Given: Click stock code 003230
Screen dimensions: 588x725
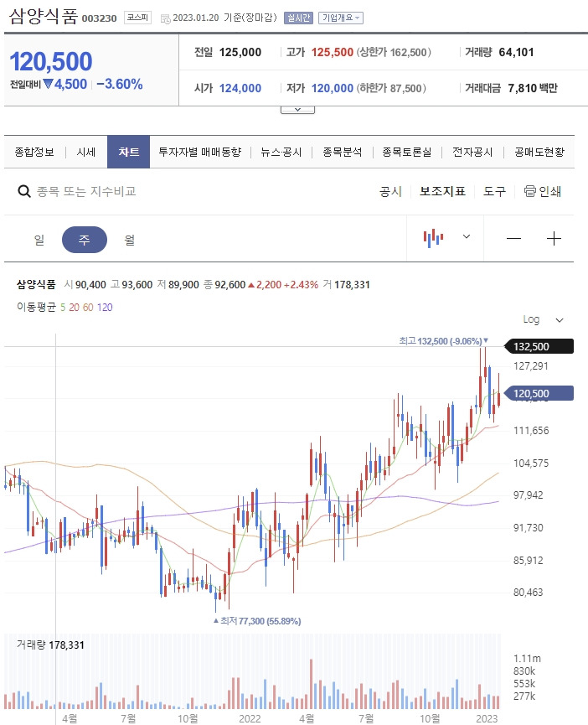Looking at the screenshot, I should 100,18.
